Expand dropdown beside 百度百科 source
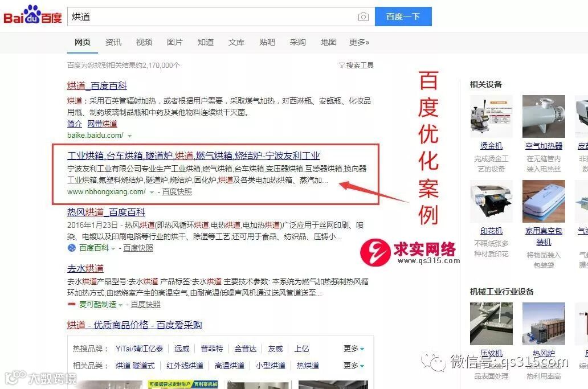The width and height of the screenshot is (588, 389). 113,248
